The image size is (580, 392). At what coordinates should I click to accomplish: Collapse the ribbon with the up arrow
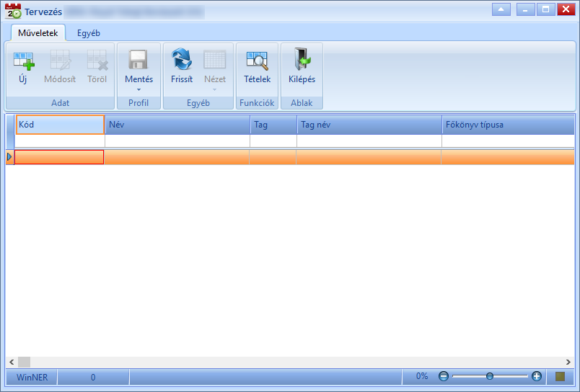pyautogui.click(x=501, y=9)
